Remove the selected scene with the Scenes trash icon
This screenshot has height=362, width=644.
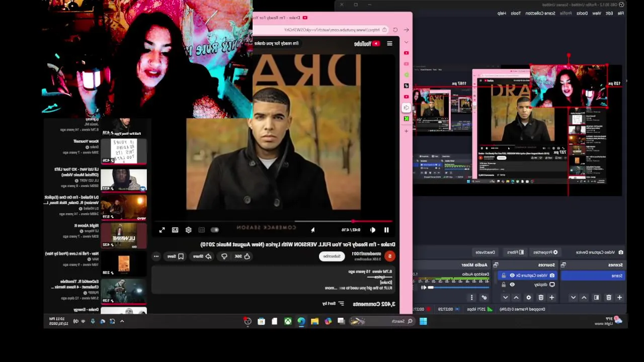(x=608, y=297)
